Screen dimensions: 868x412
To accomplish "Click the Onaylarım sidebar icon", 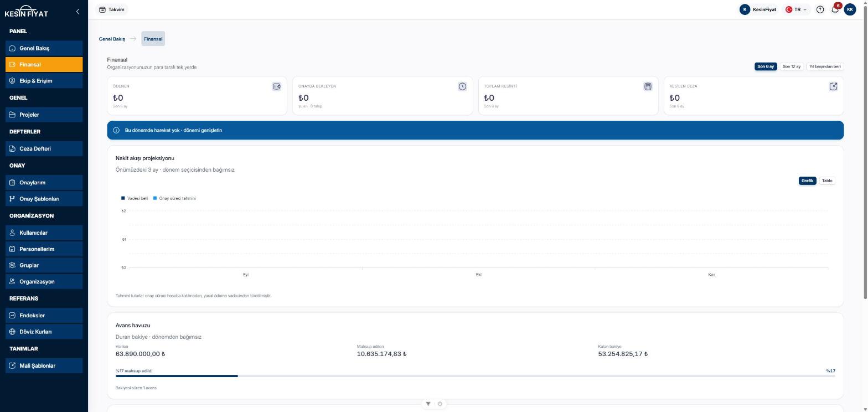I will [12, 183].
